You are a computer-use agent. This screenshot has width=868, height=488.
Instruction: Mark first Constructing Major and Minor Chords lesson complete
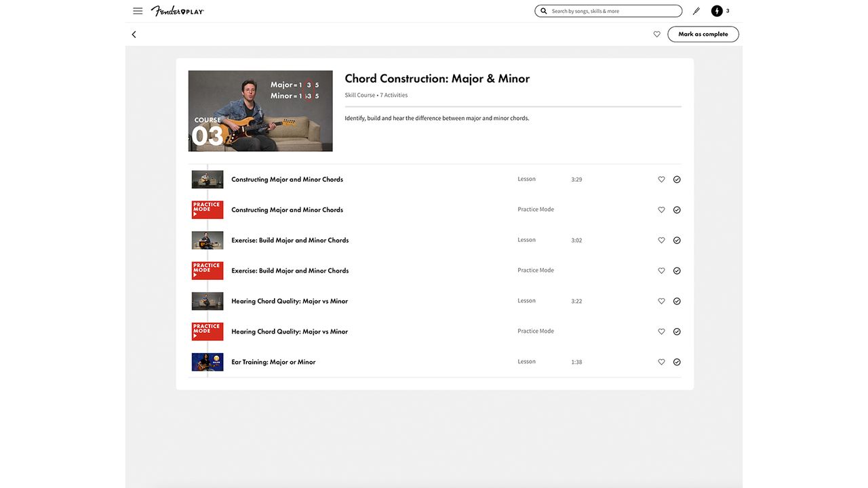[x=677, y=180]
